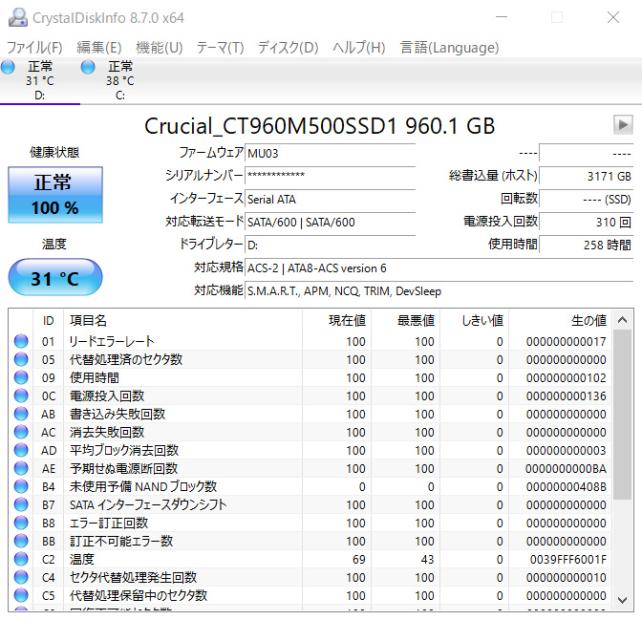Viewport: 642px width, 620px height.
Task: Click the 生の値 column header
Action: tap(560, 321)
